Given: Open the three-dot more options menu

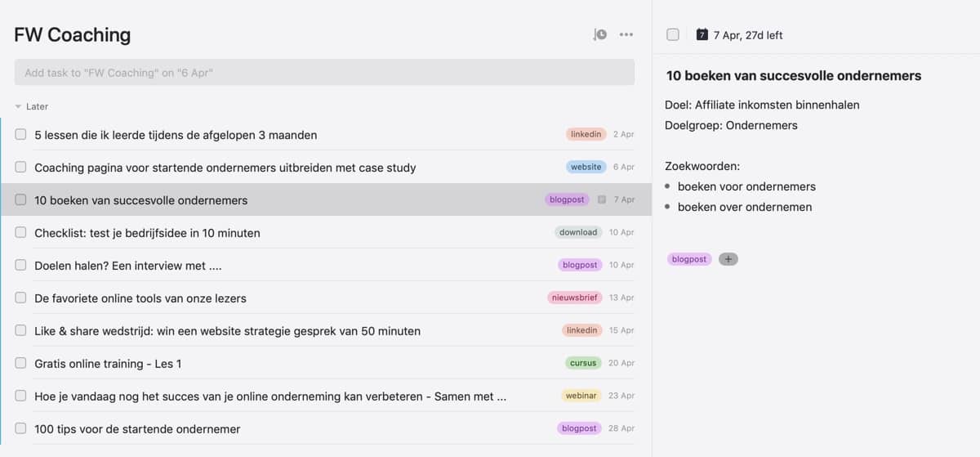Looking at the screenshot, I should (626, 34).
